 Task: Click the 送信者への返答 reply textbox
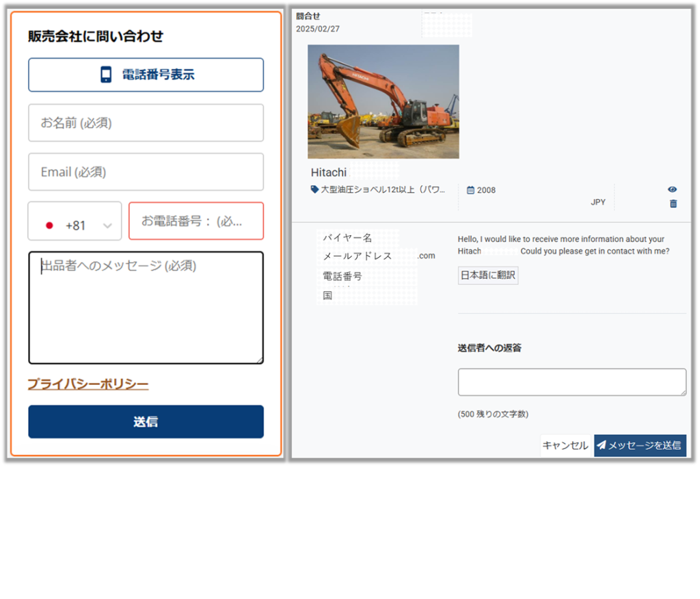572,382
